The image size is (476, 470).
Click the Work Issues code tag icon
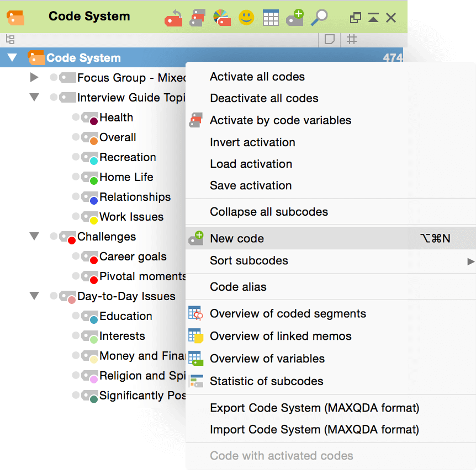point(90,217)
